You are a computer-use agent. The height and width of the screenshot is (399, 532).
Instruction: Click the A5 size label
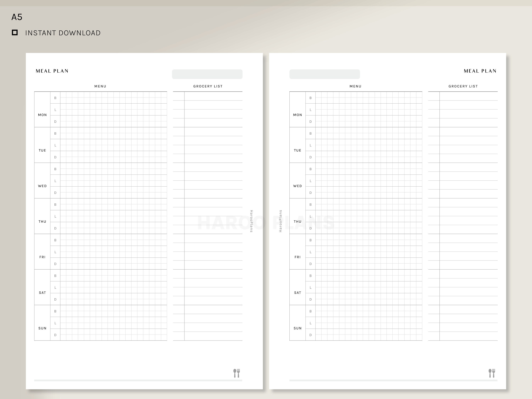[17, 17]
